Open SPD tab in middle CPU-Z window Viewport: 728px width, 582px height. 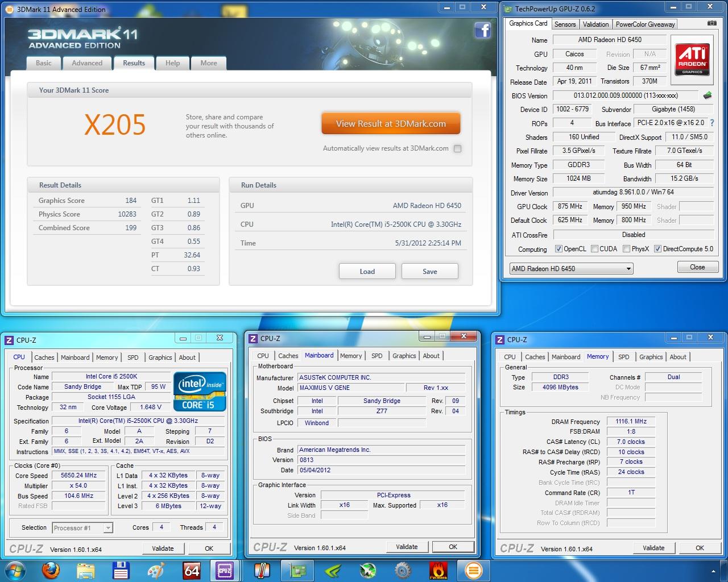click(377, 356)
